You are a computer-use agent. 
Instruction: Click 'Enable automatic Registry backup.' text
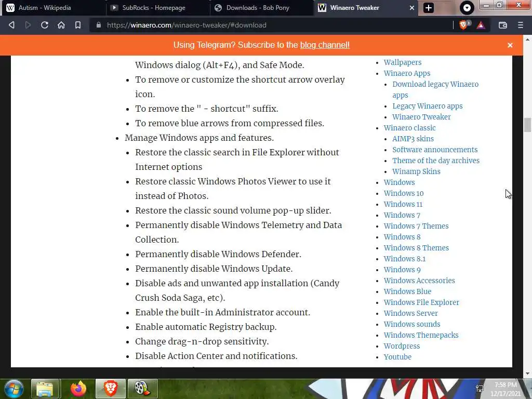coord(206,327)
